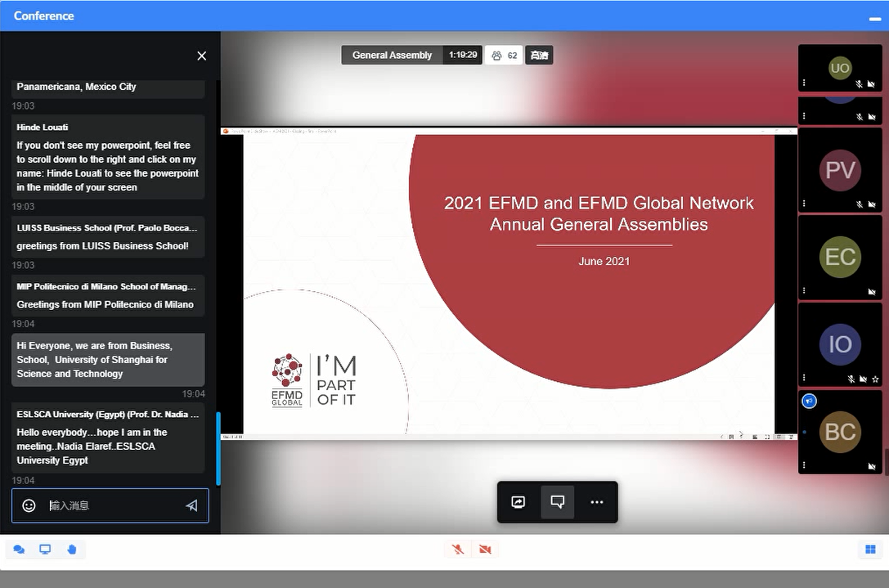Open the participants list showing 62
The width and height of the screenshot is (889, 588).
pos(504,56)
